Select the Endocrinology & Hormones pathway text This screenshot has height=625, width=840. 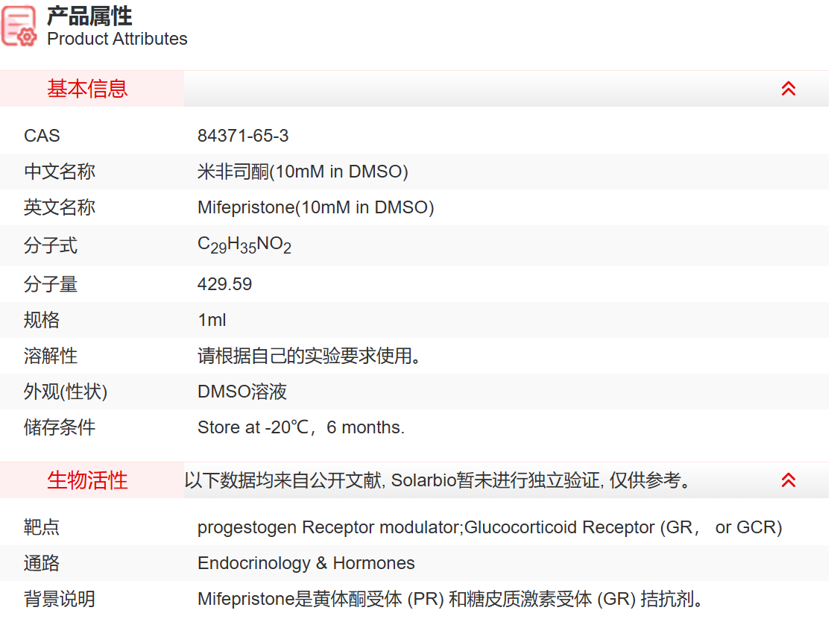pos(306,563)
